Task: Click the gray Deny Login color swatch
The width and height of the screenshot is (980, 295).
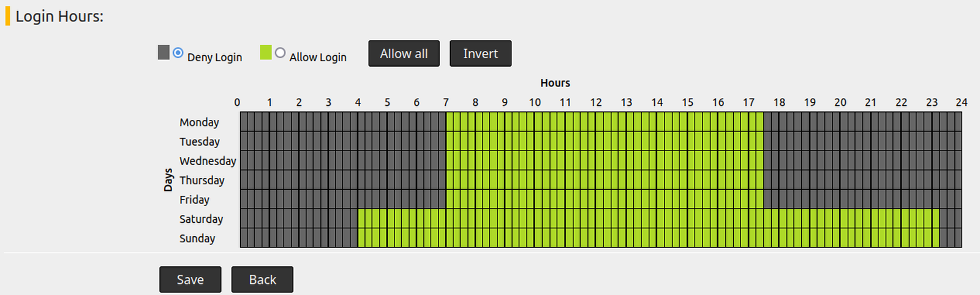Action: pyautogui.click(x=164, y=53)
